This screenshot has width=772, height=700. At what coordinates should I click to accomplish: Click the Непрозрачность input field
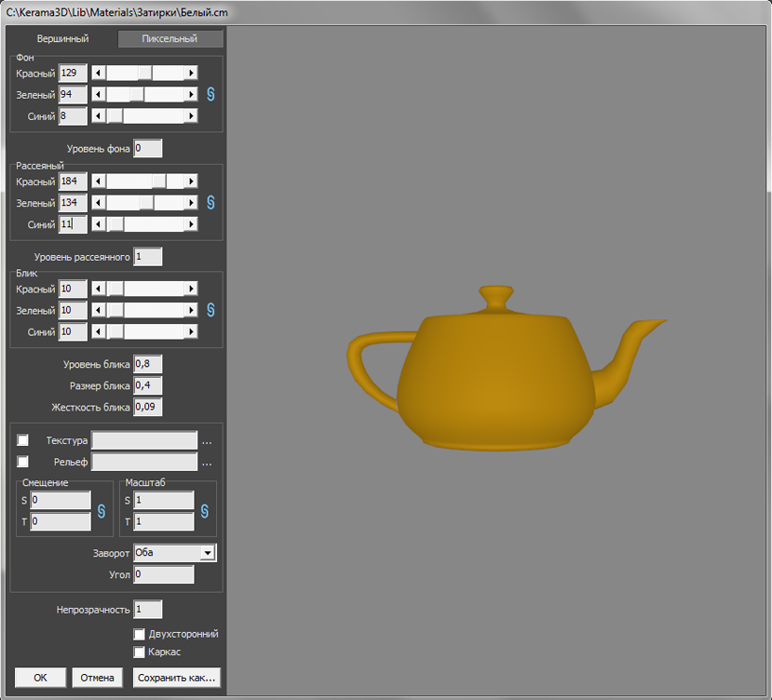[148, 610]
